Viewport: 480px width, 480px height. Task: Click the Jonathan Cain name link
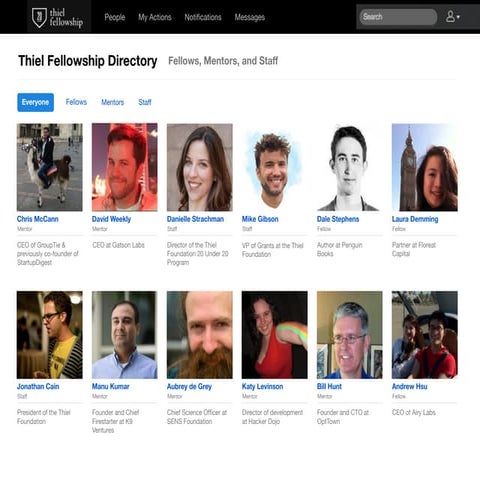coord(38,387)
